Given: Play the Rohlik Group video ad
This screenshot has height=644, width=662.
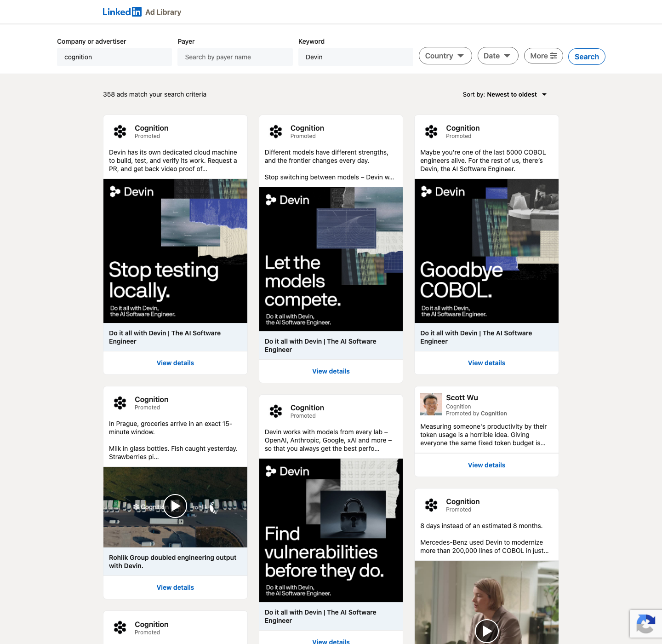Looking at the screenshot, I should click(175, 506).
